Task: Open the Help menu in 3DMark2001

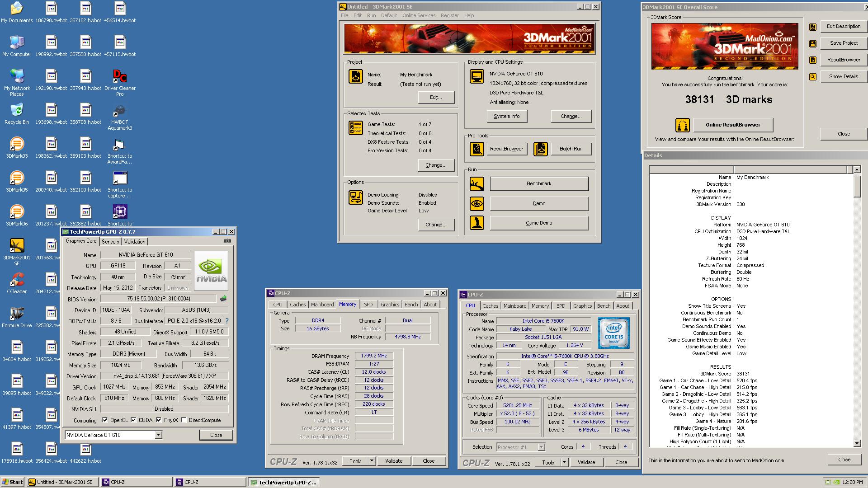Action: tap(469, 15)
